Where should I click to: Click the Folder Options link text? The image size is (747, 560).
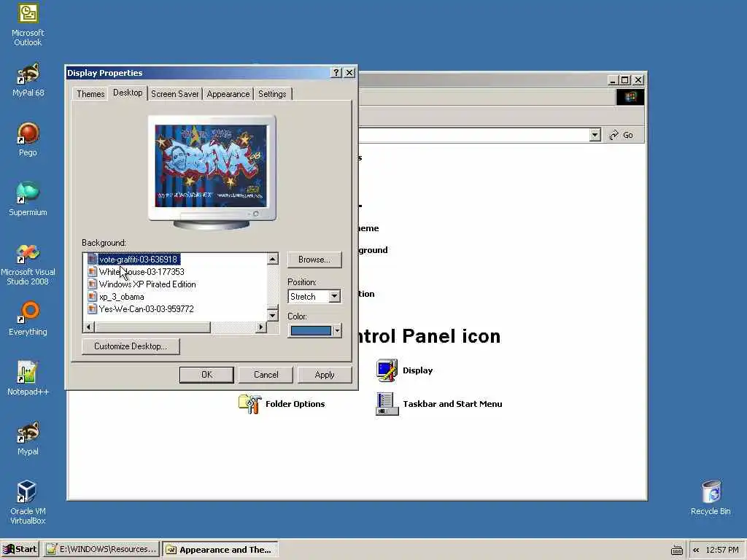pyautogui.click(x=295, y=404)
